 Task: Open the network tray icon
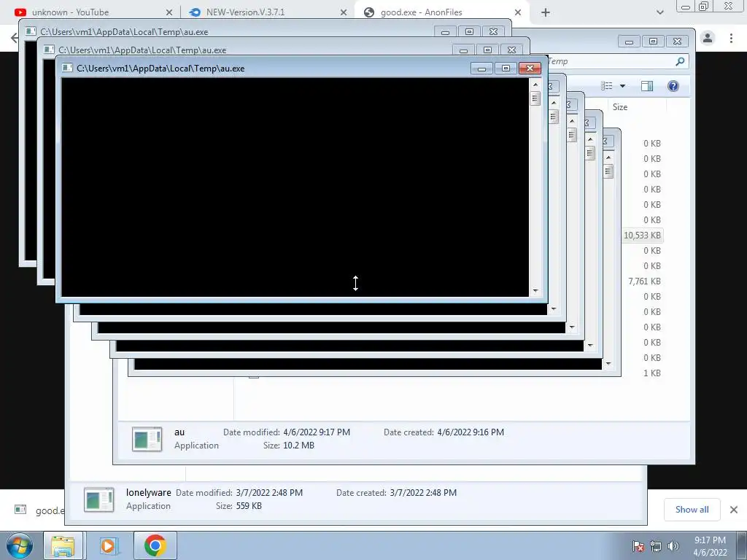point(656,545)
